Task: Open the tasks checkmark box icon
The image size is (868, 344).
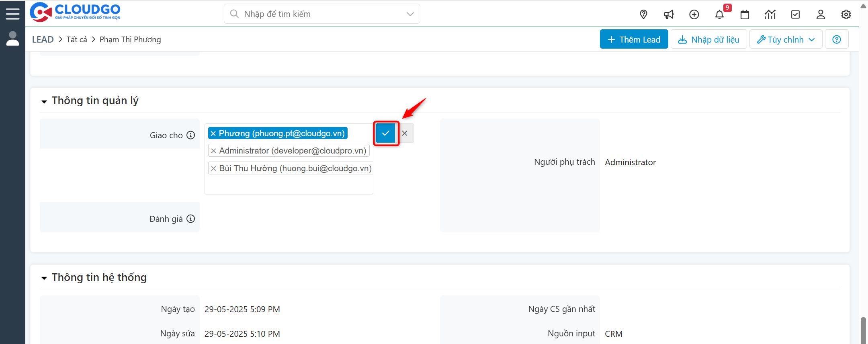Action: point(795,14)
